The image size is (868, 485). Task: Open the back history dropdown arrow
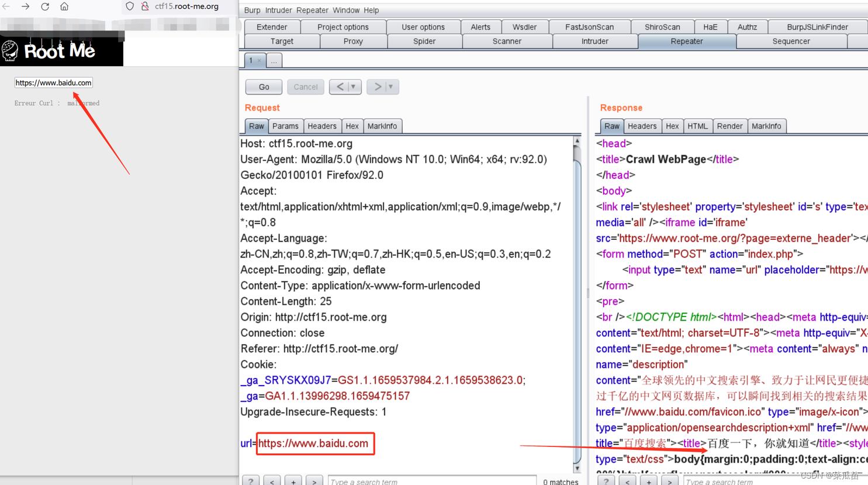354,87
